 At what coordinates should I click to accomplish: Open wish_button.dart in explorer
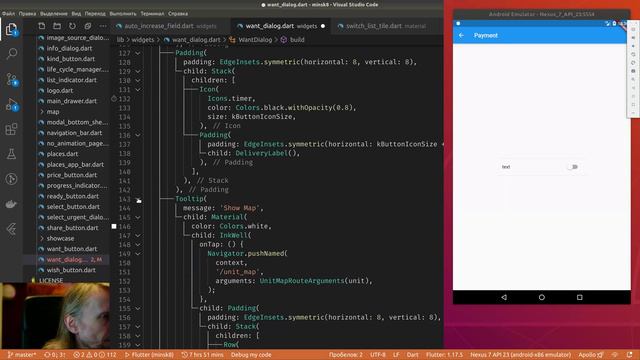tap(71, 270)
